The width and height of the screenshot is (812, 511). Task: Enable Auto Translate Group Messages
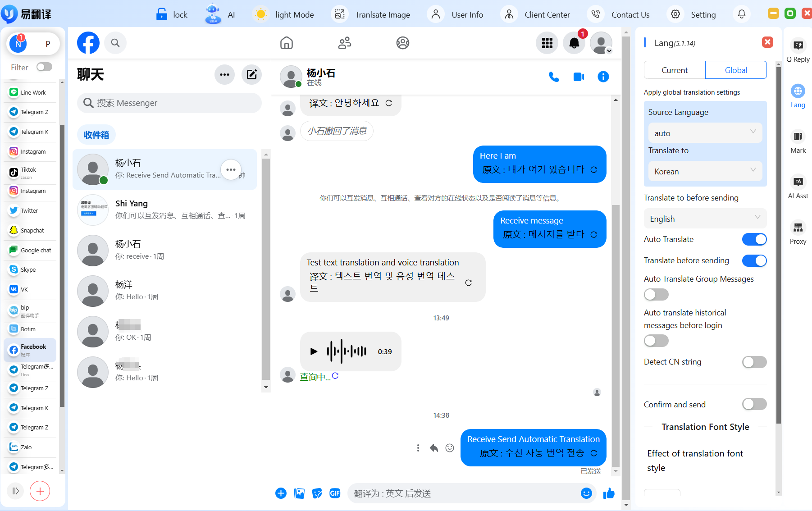click(656, 295)
